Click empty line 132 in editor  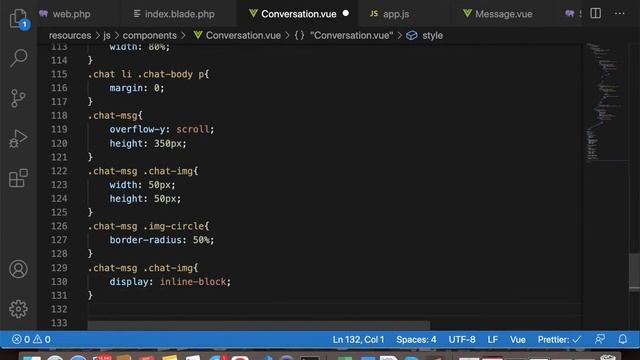click(334, 309)
